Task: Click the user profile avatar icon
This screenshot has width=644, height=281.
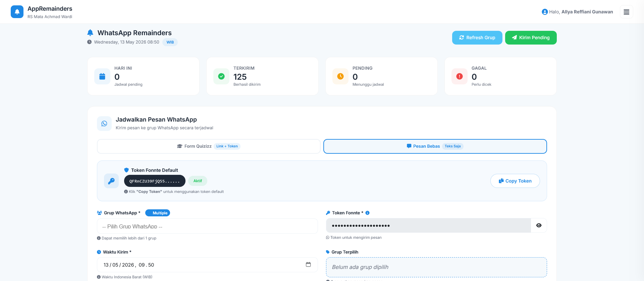Action: pyautogui.click(x=545, y=12)
